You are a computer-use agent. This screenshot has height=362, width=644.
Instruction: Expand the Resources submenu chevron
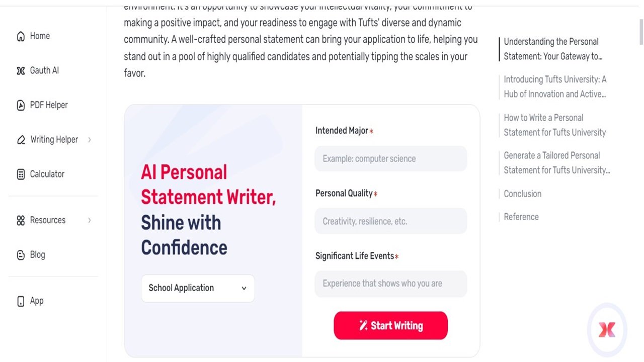pyautogui.click(x=90, y=220)
